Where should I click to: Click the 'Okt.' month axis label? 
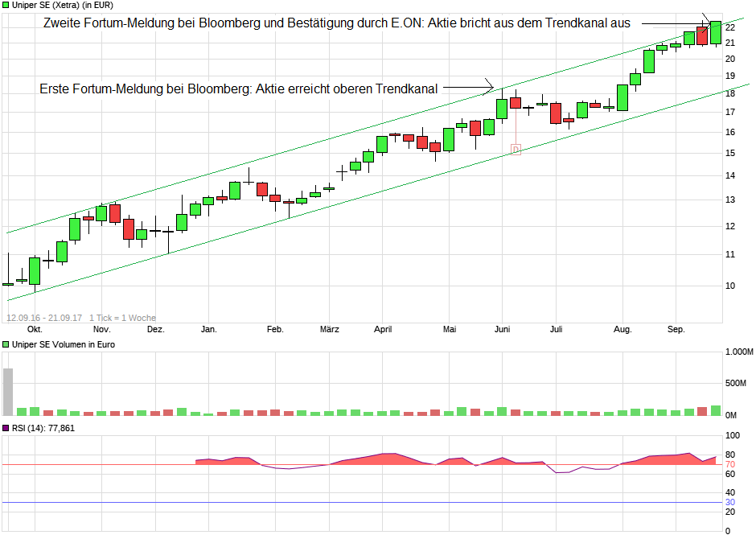pos(35,329)
